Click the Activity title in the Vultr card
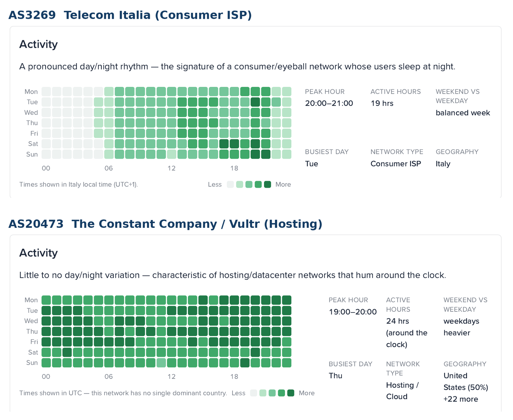Viewport: 513px width, 420px height. [38, 253]
